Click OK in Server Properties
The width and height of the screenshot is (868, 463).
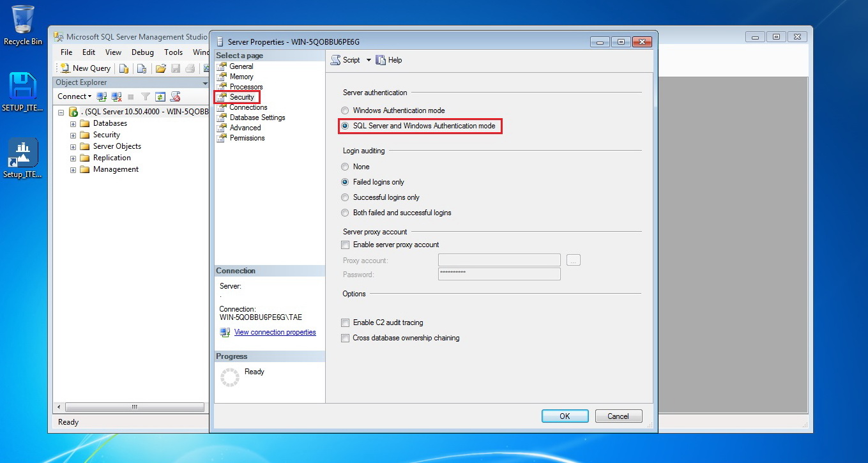tap(565, 416)
